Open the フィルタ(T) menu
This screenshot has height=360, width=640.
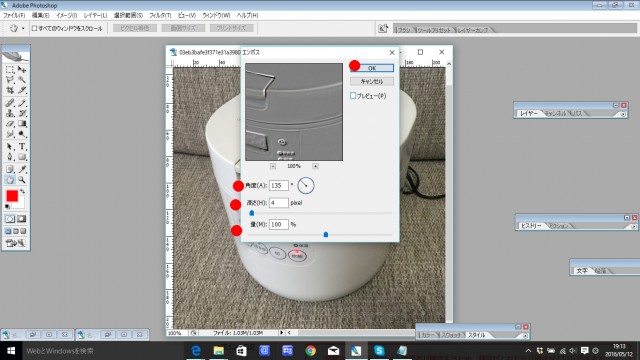click(160, 16)
